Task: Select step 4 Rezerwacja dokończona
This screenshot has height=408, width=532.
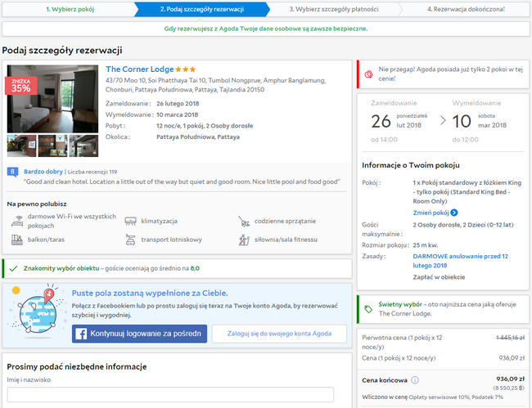Action: [466, 9]
